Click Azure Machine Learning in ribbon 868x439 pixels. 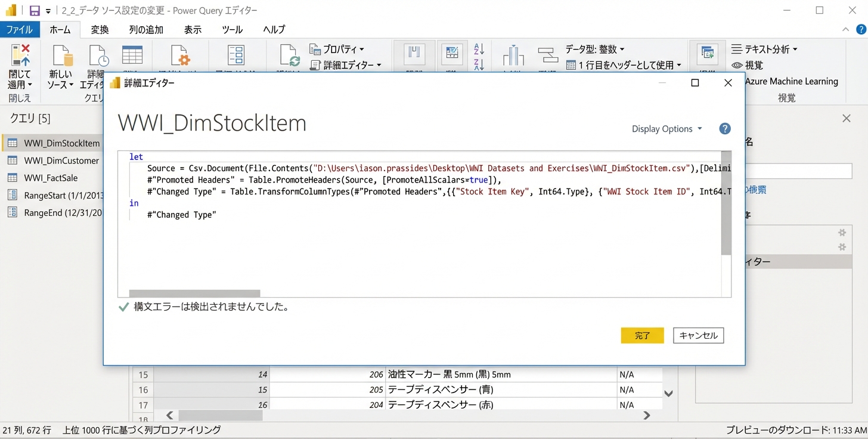pyautogui.click(x=791, y=81)
